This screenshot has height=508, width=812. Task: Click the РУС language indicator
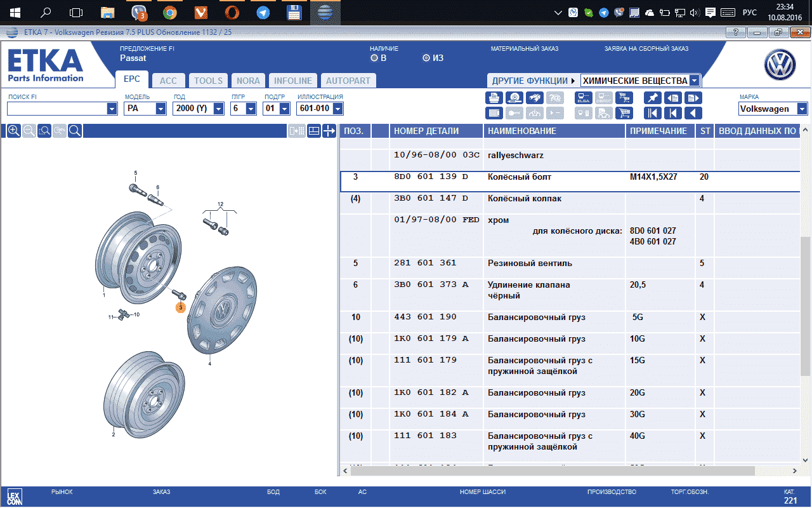coord(750,12)
